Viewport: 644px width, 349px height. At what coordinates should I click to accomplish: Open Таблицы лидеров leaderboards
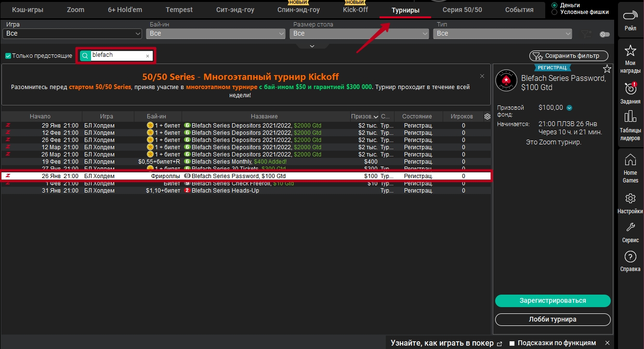pyautogui.click(x=630, y=125)
